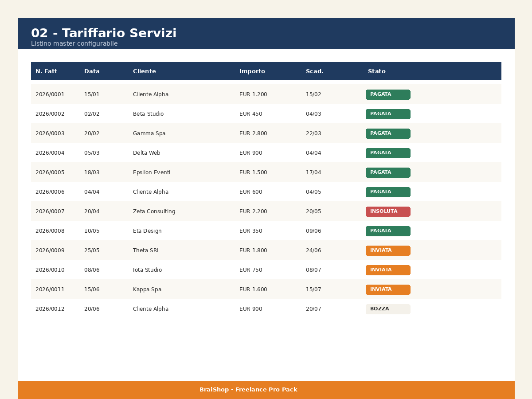Select invoice number 2026/0010
This screenshot has height=399, width=532.
click(50, 270)
